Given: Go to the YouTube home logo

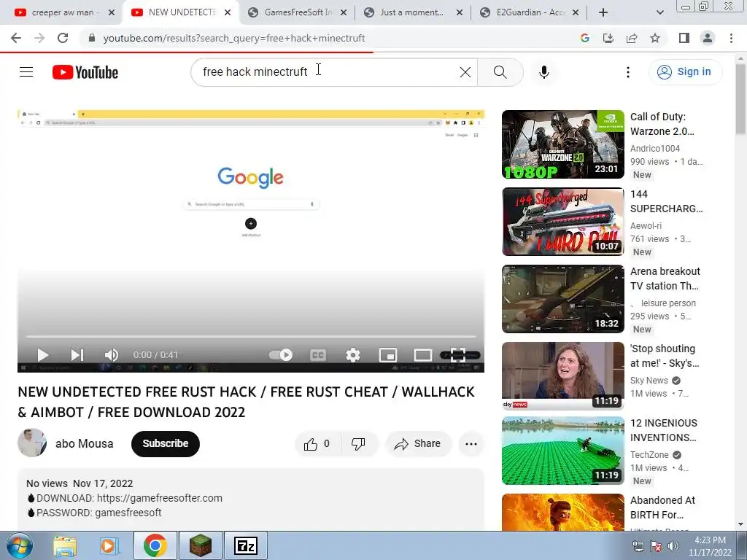Looking at the screenshot, I should tap(85, 72).
